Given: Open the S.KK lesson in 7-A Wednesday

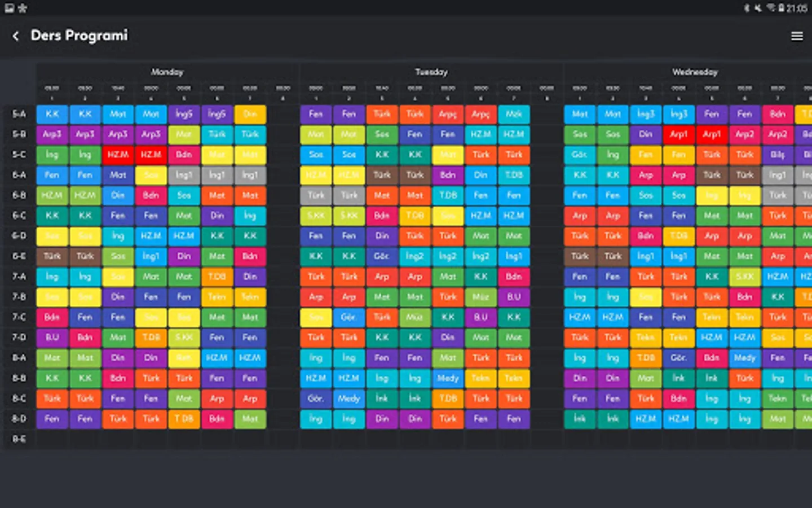Looking at the screenshot, I should (744, 277).
